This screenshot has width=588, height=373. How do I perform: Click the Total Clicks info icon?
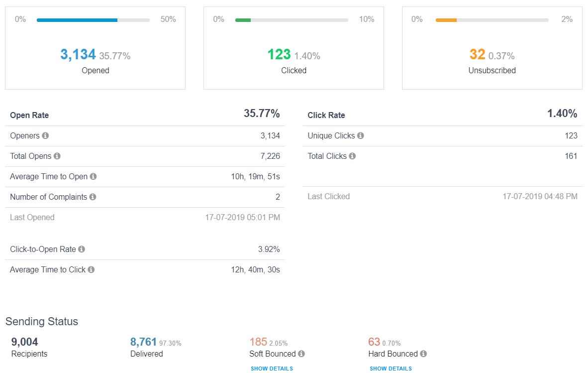352,156
